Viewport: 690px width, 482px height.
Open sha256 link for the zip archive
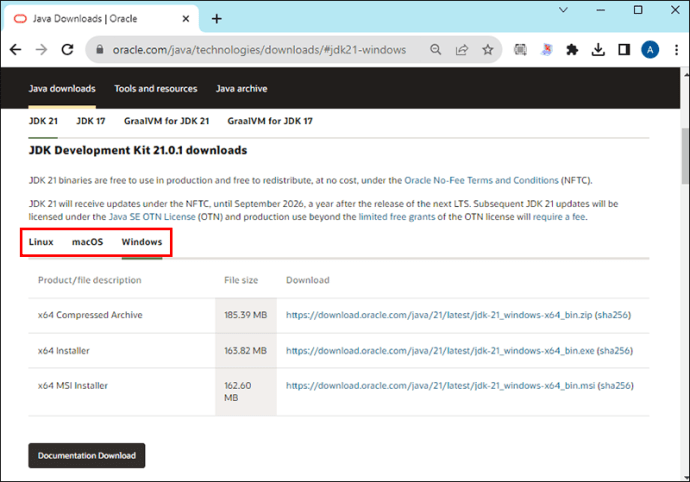tap(613, 315)
